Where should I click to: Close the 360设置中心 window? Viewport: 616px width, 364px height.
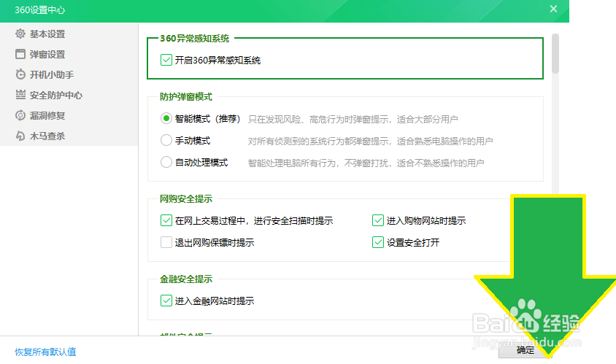tap(553, 9)
